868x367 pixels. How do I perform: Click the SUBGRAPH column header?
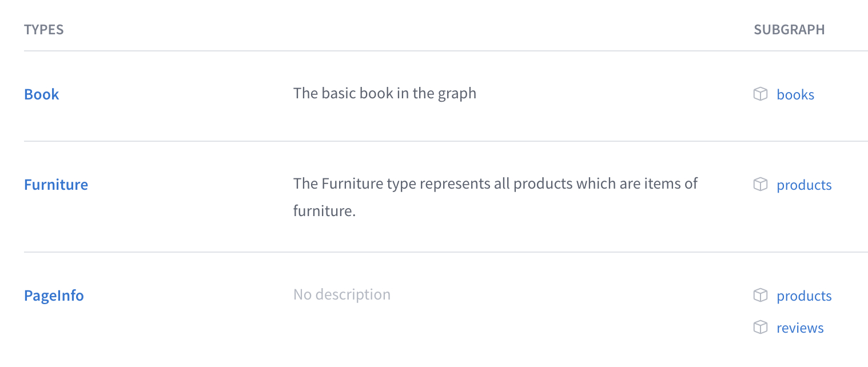coord(789,30)
